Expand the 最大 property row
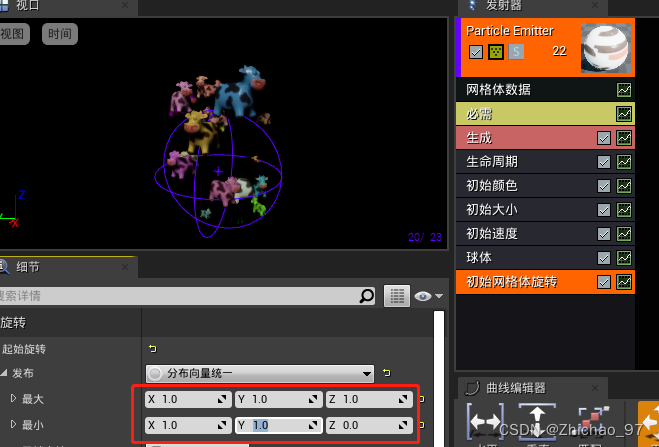This screenshot has width=659, height=447. coord(13,398)
